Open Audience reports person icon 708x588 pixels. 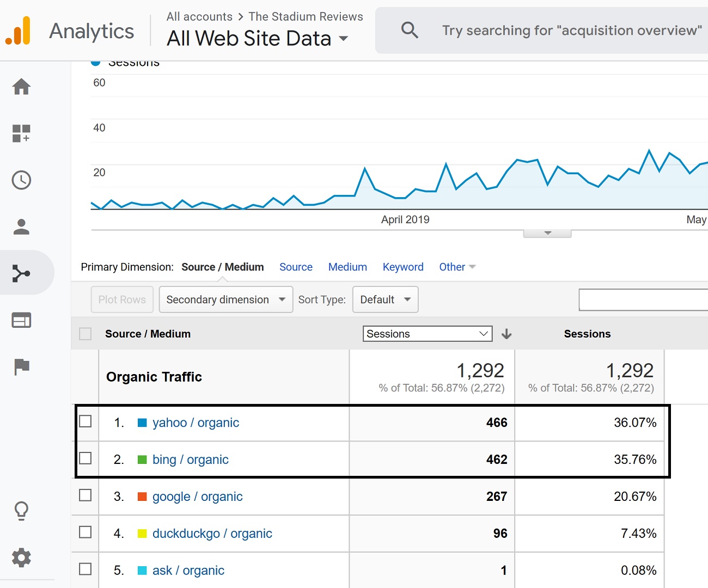coord(21,226)
